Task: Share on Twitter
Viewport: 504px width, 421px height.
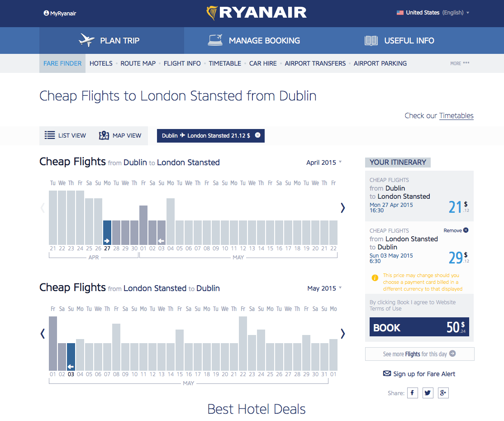Action: [428, 393]
